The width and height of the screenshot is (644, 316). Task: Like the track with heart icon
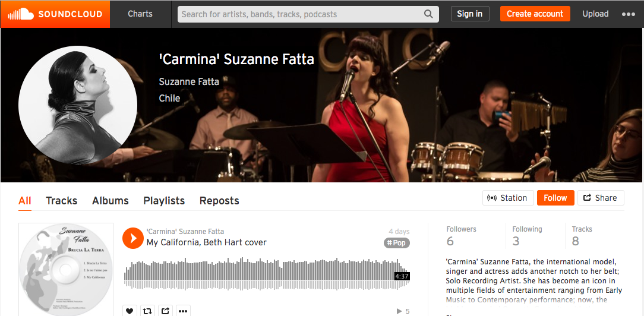130,311
